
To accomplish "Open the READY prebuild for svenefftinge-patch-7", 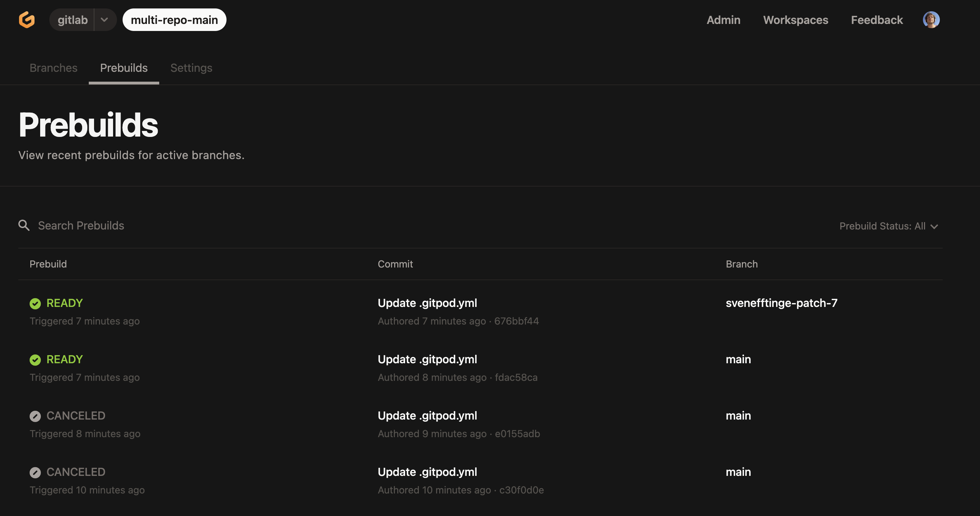I will (64, 303).
